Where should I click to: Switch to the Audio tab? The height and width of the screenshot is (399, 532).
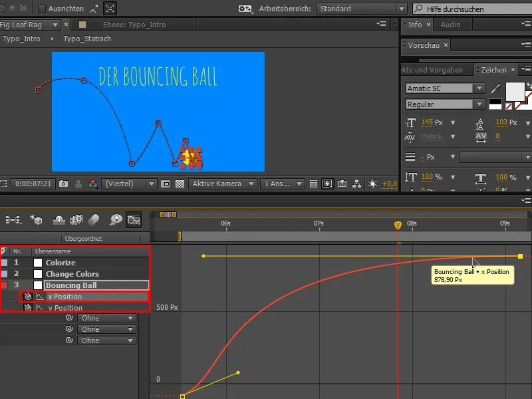[450, 25]
